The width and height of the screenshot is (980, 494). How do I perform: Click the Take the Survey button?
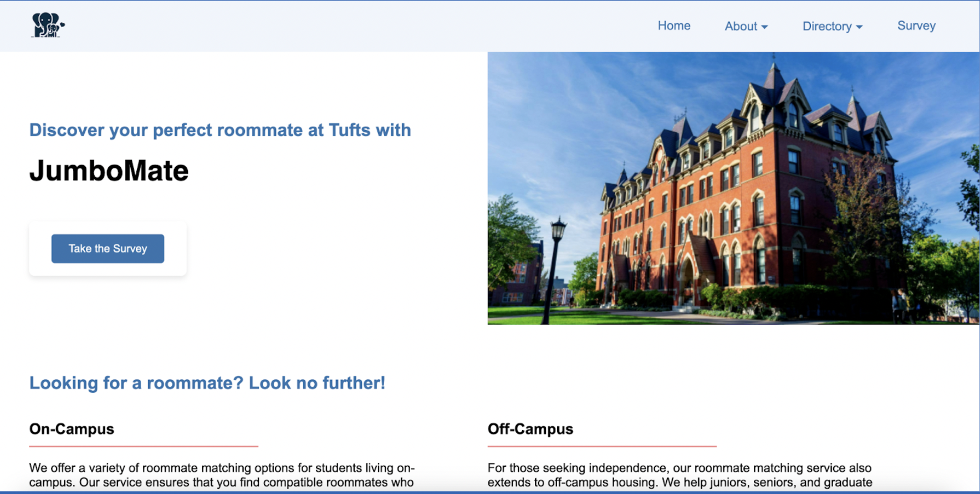pyautogui.click(x=108, y=249)
